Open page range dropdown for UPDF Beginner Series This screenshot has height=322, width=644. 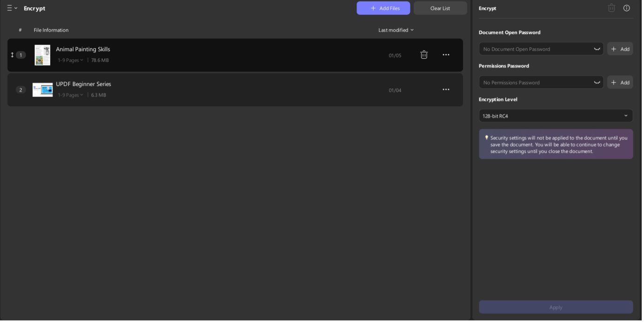click(x=71, y=95)
